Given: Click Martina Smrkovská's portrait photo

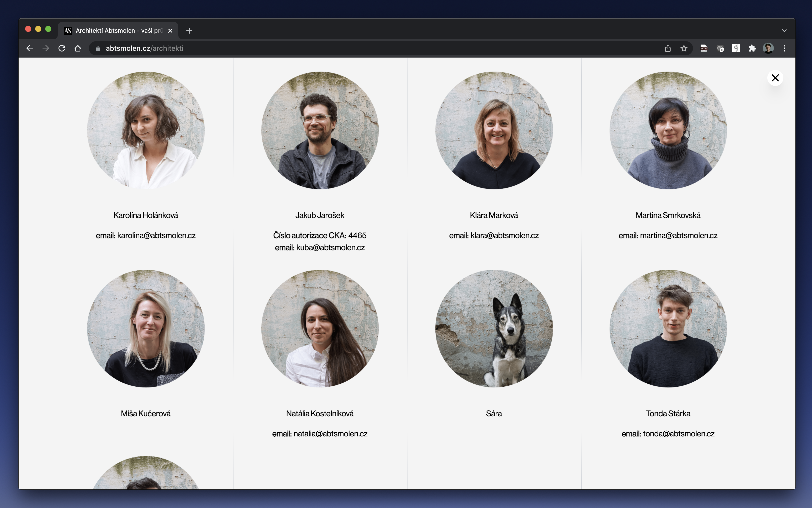Looking at the screenshot, I should [668, 130].
